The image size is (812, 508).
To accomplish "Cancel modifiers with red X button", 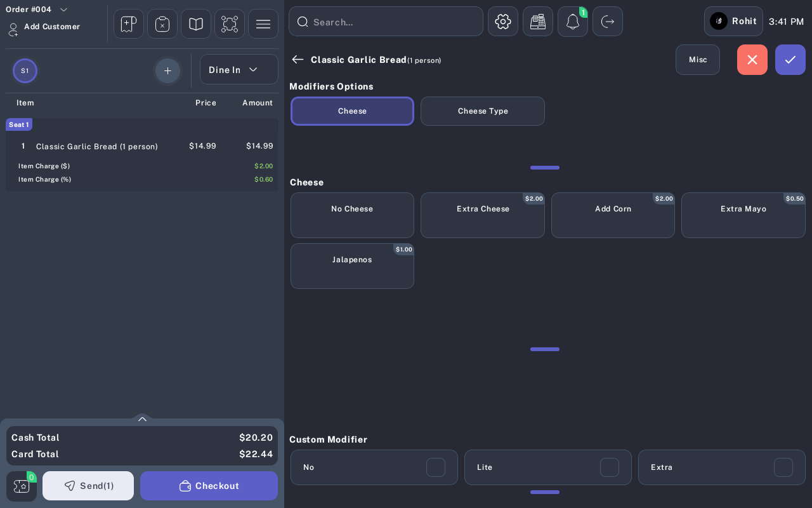I will [x=752, y=60].
